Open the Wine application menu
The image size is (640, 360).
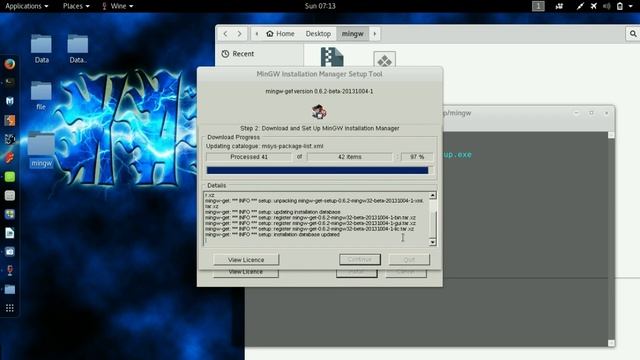(118, 6)
